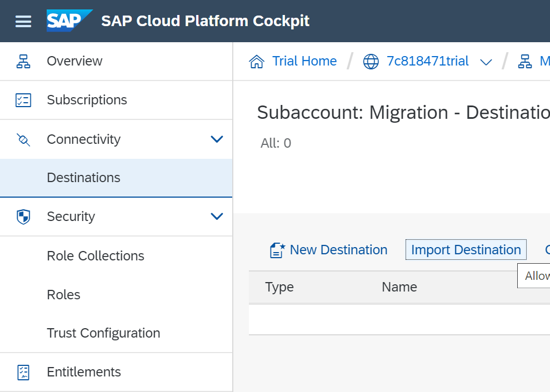The width and height of the screenshot is (550, 392).
Task: Click the Subscriptions checklist icon
Action: pyautogui.click(x=23, y=100)
